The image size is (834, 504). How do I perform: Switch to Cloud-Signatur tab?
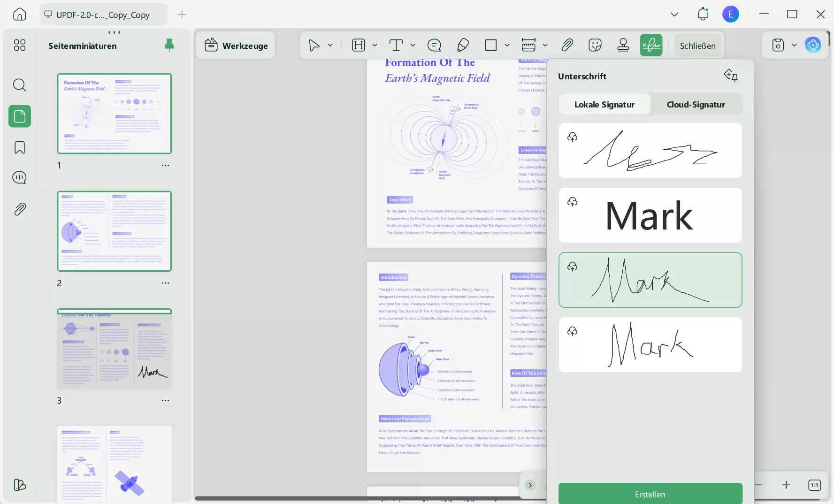[696, 104]
